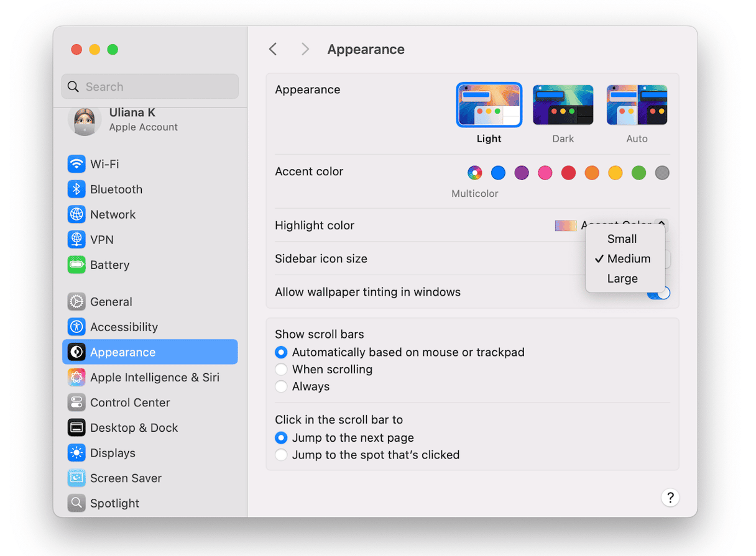Screen dimensions: 756x556
Task: Open the Highlight color dropdown
Action: coord(661,224)
